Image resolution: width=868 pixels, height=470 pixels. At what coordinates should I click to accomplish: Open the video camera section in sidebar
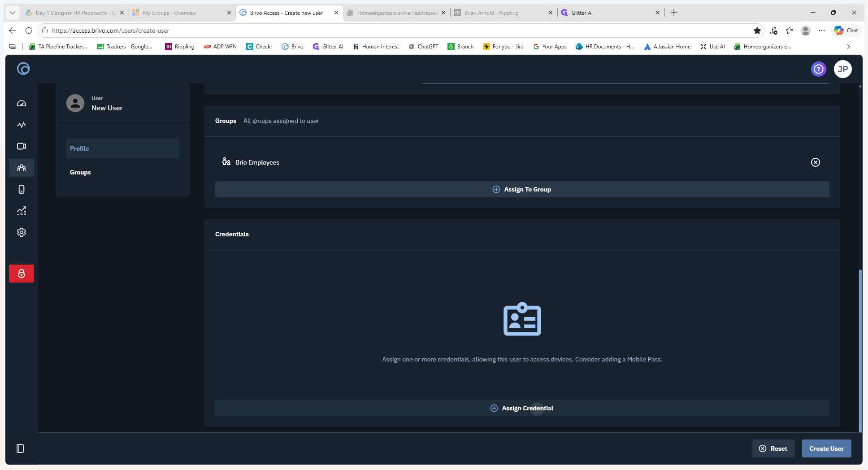click(22, 146)
